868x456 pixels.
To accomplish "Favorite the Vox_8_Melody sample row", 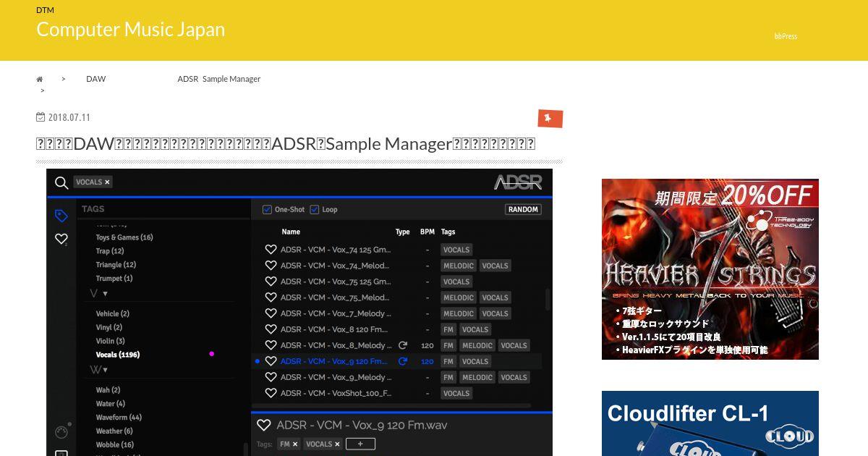I will [x=271, y=345].
